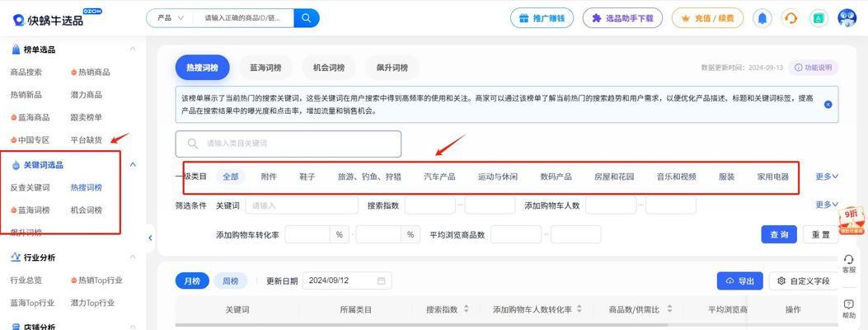868x330 pixels.
Task: Select the 服装 category filter
Action: click(x=726, y=177)
